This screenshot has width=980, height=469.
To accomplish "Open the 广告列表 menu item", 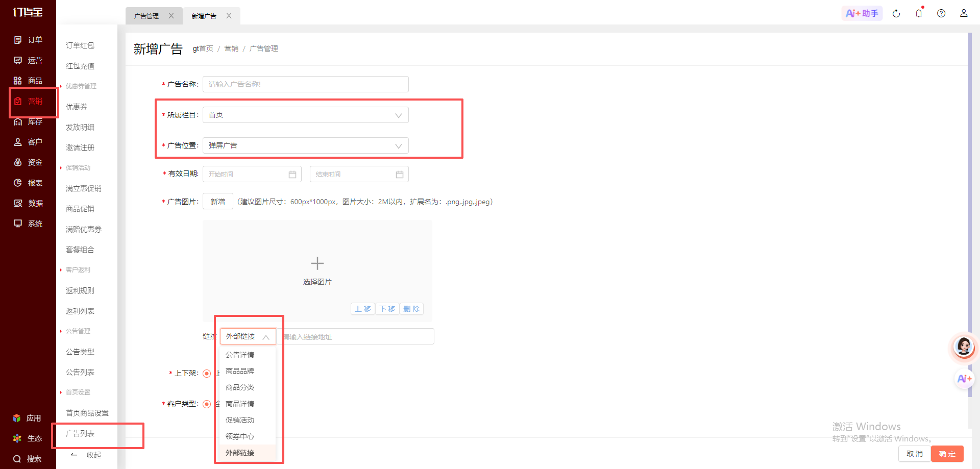I will [x=80, y=433].
